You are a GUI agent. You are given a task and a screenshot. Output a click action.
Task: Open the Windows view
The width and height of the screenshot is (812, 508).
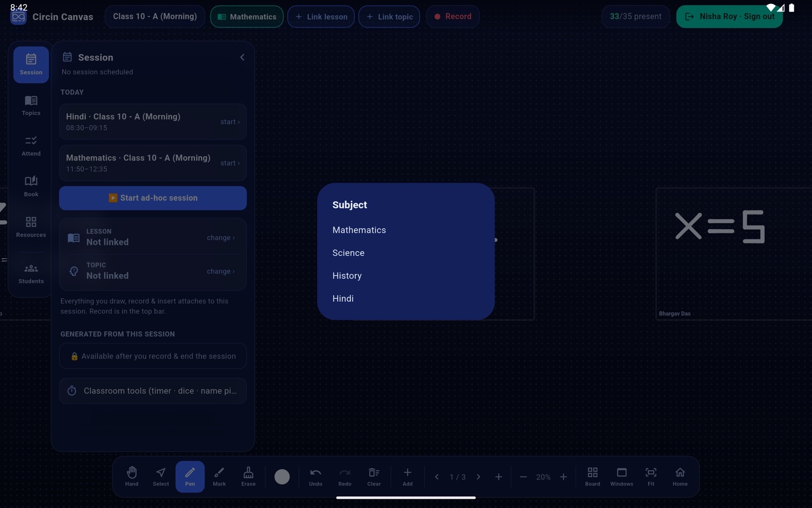[622, 477]
